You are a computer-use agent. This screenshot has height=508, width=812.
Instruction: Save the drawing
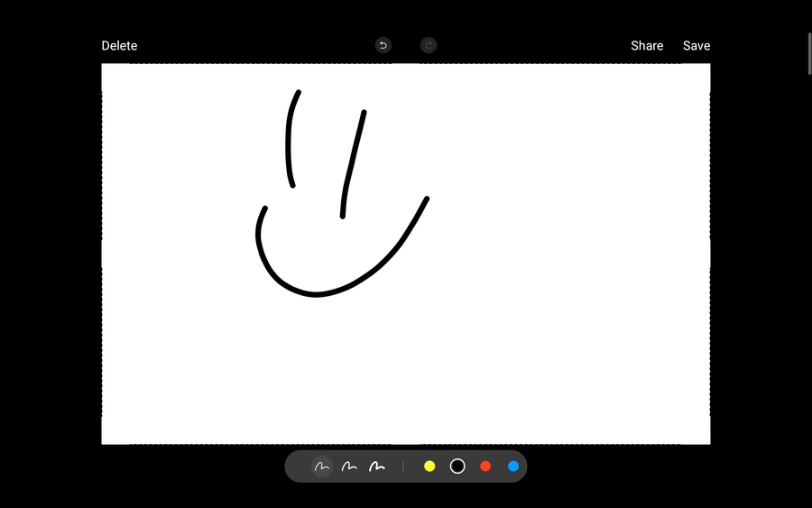point(697,46)
